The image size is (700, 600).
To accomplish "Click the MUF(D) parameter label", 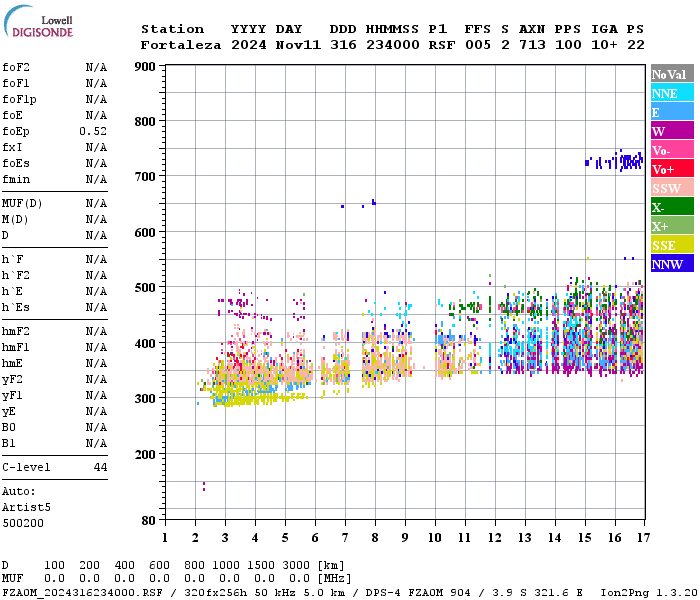I will point(22,204).
